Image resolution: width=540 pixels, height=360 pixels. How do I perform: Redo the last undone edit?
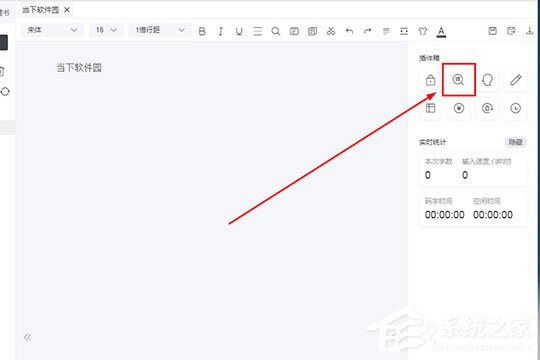(368, 31)
